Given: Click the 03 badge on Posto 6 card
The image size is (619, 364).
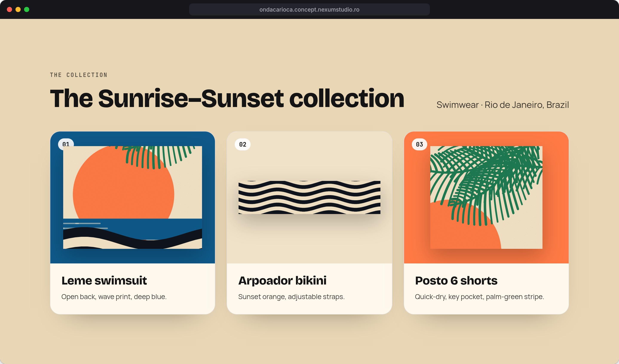Looking at the screenshot, I should pyautogui.click(x=420, y=144).
